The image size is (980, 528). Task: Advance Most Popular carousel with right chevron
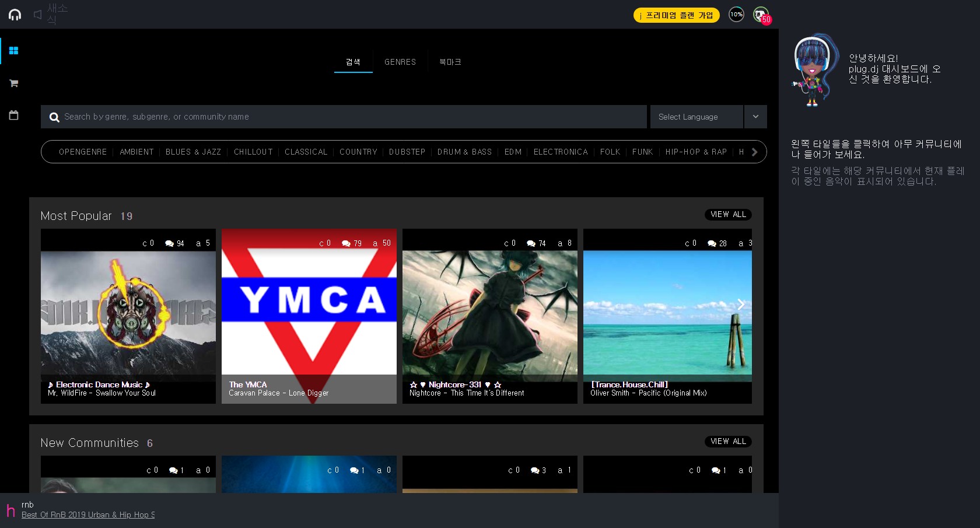[741, 305]
